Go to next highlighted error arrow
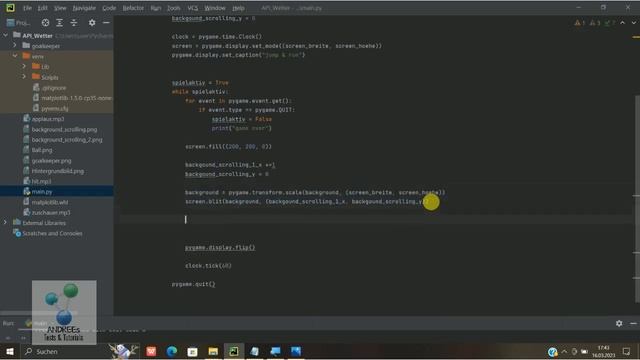Viewport: 640px width, 360px height. pyautogui.click(x=634, y=23)
